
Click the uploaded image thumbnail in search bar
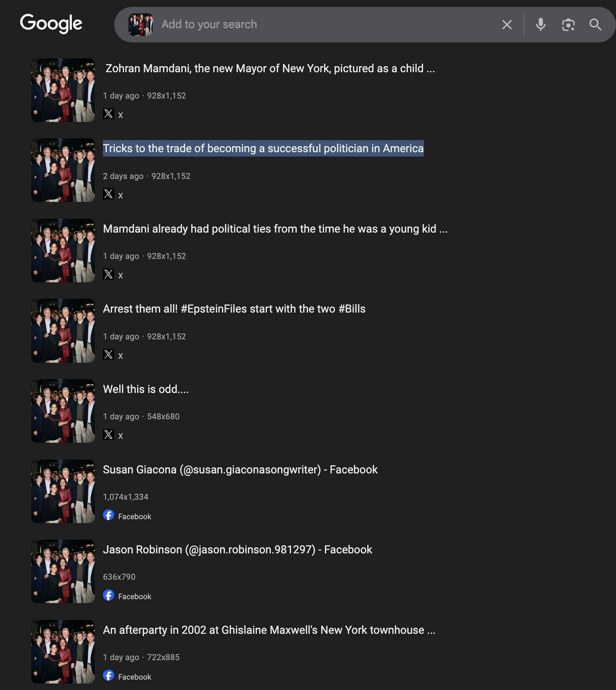(x=141, y=25)
